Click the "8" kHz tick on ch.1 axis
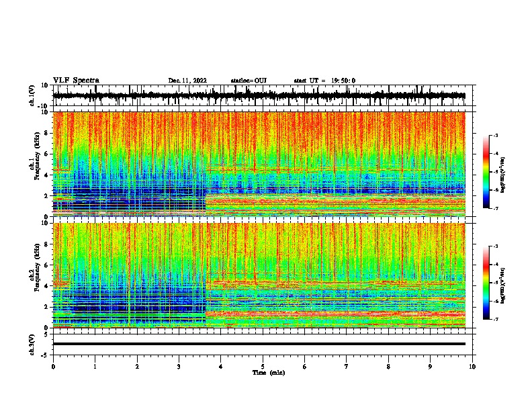The height and width of the screenshot is (411, 532). pos(46,133)
